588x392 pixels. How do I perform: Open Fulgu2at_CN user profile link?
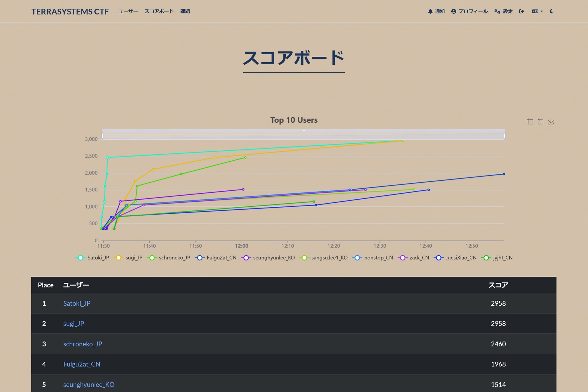click(x=82, y=364)
